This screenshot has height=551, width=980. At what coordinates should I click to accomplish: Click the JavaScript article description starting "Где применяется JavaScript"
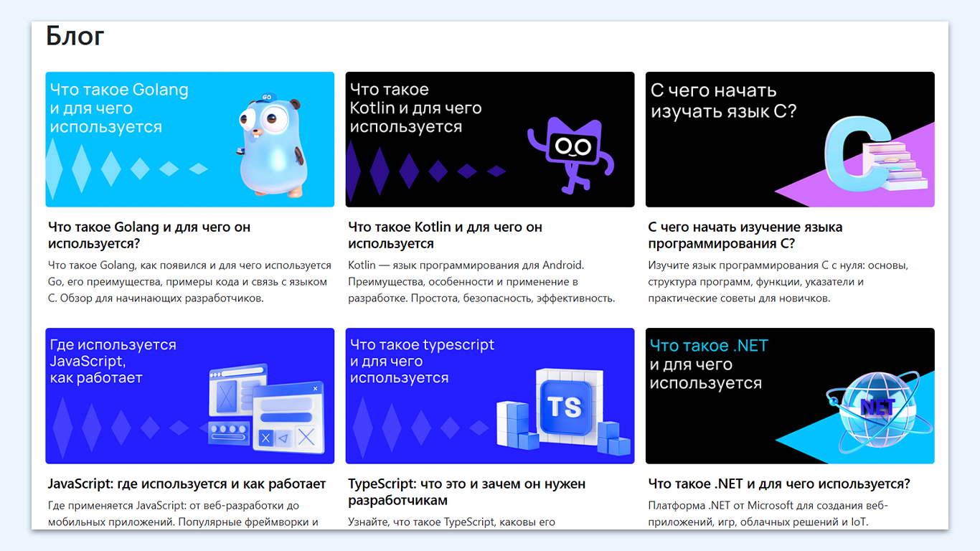(183, 513)
